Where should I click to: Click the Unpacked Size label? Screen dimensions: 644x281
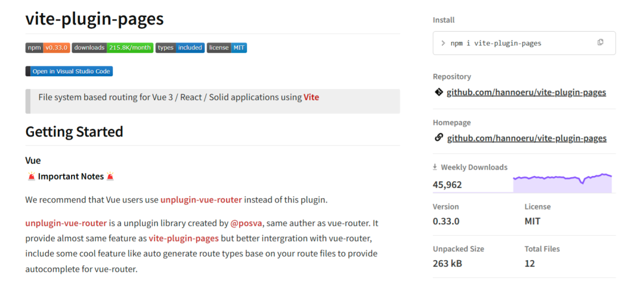click(459, 249)
